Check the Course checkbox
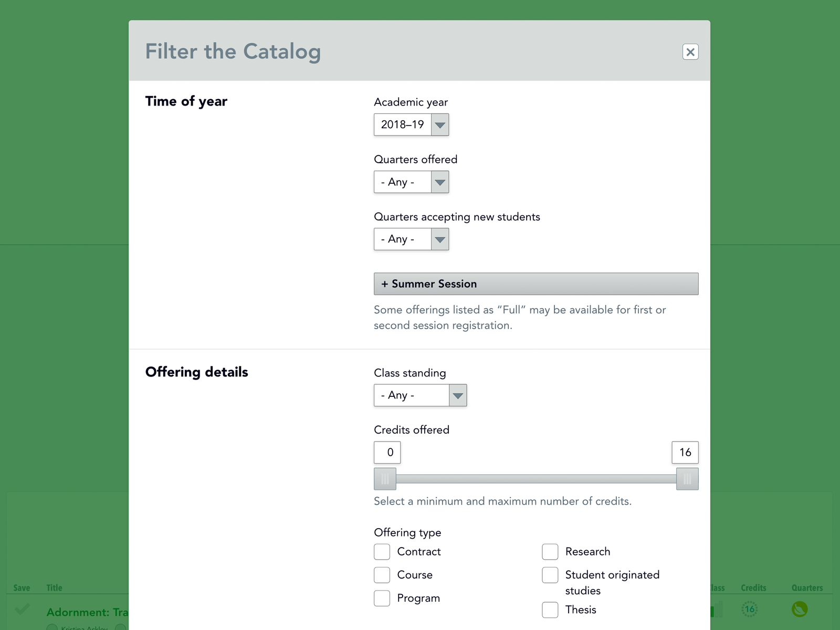The height and width of the screenshot is (630, 840). (x=382, y=575)
